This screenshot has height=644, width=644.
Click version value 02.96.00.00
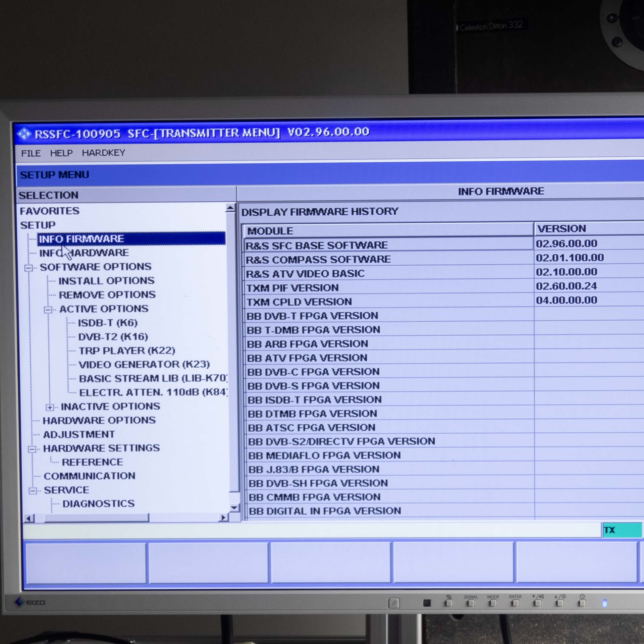click(x=566, y=244)
